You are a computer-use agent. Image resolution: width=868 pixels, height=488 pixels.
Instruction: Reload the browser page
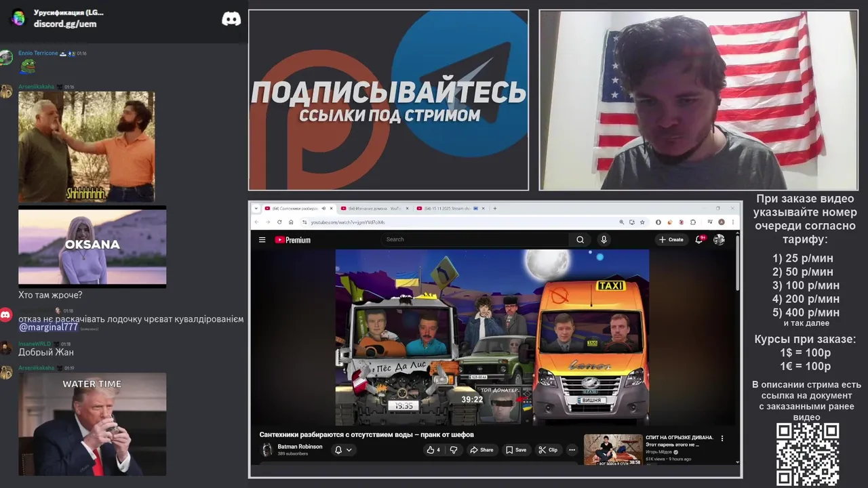(x=279, y=222)
